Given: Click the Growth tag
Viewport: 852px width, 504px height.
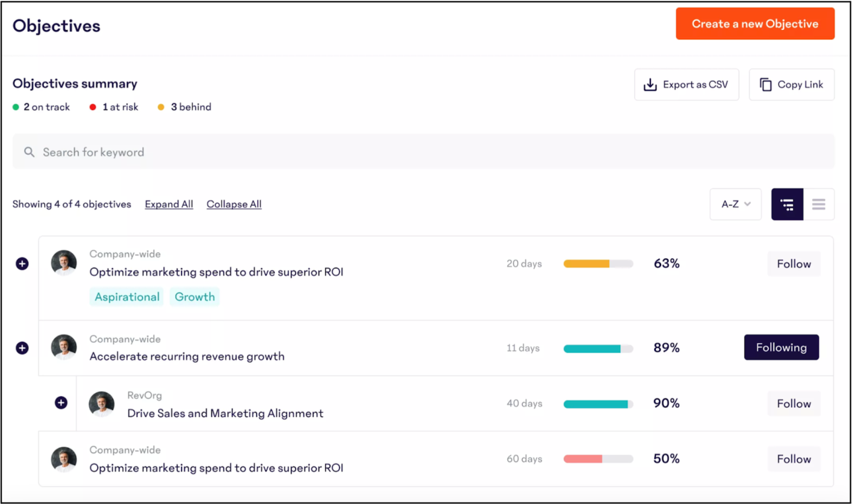Looking at the screenshot, I should pos(194,296).
